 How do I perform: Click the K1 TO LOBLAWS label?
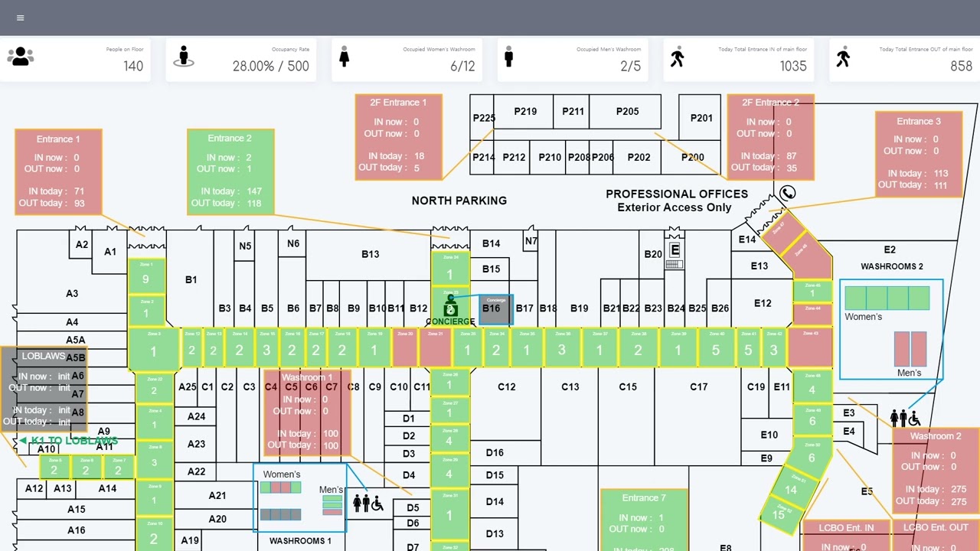tap(69, 441)
